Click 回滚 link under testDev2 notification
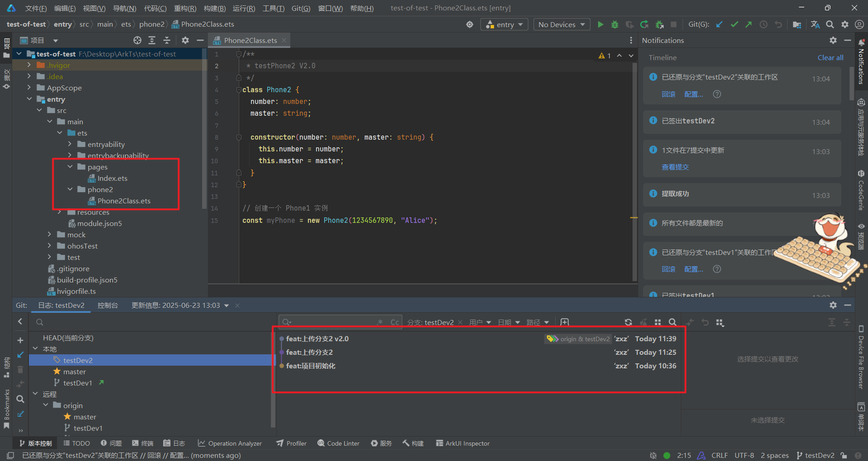Image resolution: width=868 pixels, height=461 pixels. (669, 94)
